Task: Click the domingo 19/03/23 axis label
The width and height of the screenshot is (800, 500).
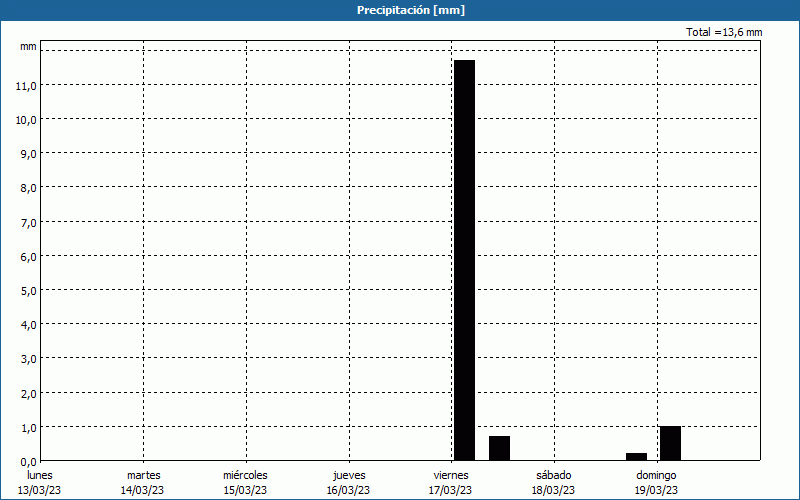Action: click(657, 483)
